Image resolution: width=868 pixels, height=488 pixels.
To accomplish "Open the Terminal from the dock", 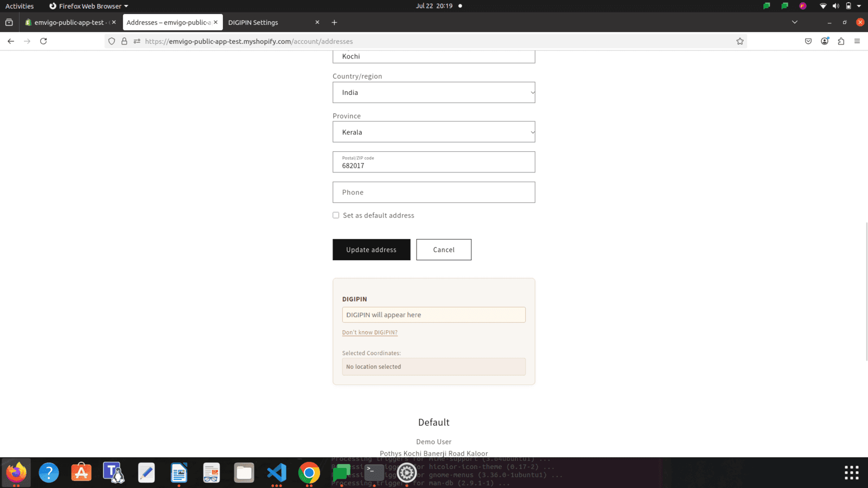I will 374,472.
